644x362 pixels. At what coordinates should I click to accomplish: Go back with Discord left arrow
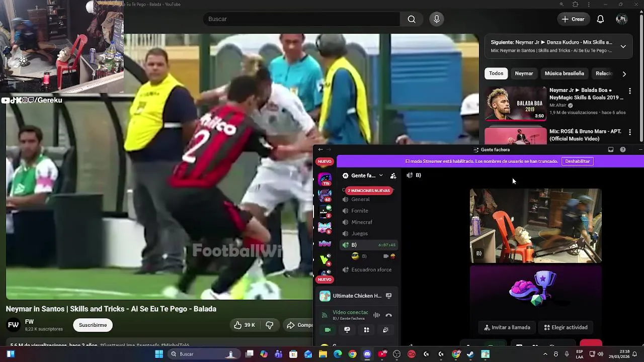320,150
